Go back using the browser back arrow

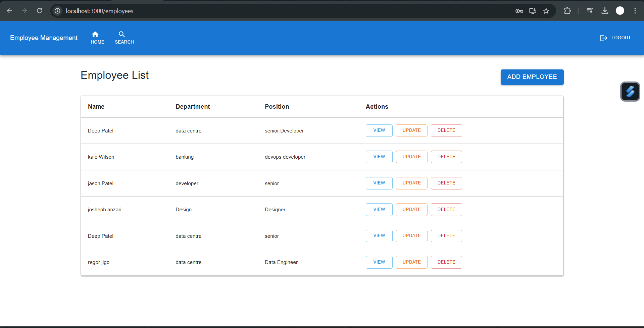click(9, 11)
